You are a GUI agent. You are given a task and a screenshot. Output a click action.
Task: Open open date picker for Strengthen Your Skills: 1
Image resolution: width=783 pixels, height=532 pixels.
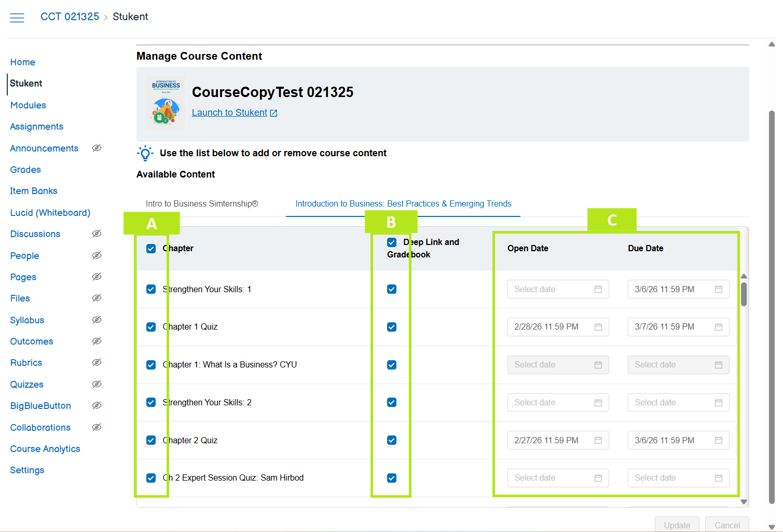point(557,289)
